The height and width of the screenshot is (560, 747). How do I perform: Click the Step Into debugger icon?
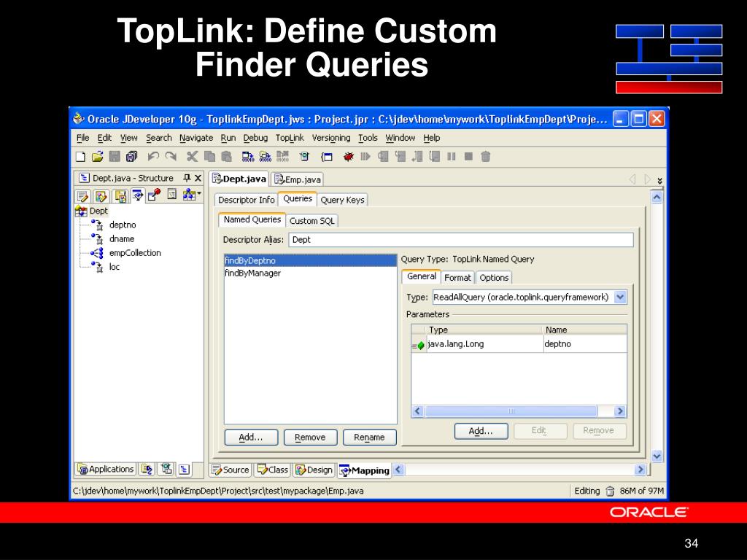click(x=400, y=157)
